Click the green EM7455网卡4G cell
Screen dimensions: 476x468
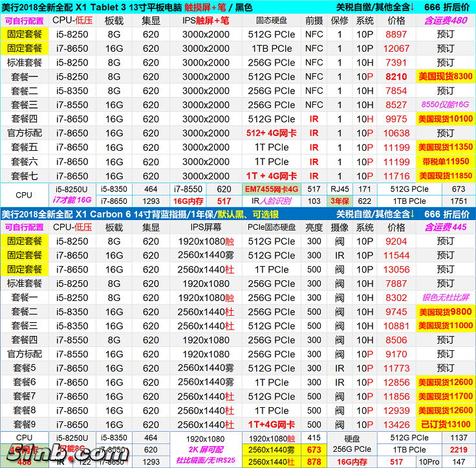(x=272, y=189)
